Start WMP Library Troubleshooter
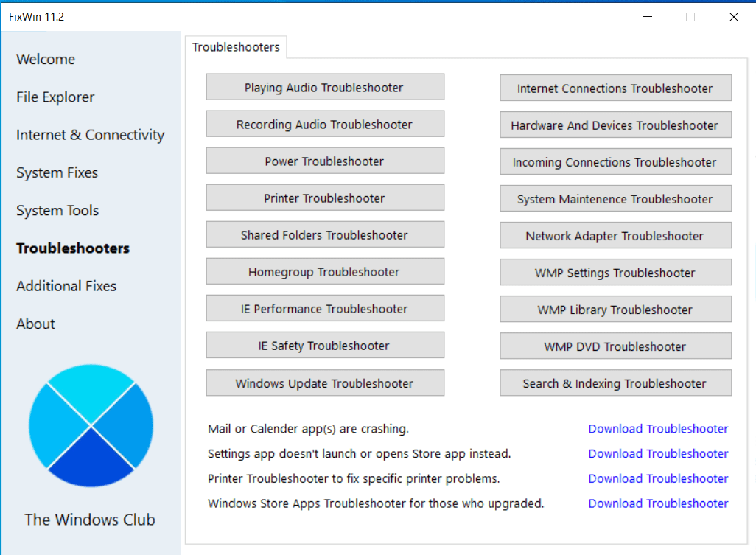756x555 pixels. (x=616, y=309)
